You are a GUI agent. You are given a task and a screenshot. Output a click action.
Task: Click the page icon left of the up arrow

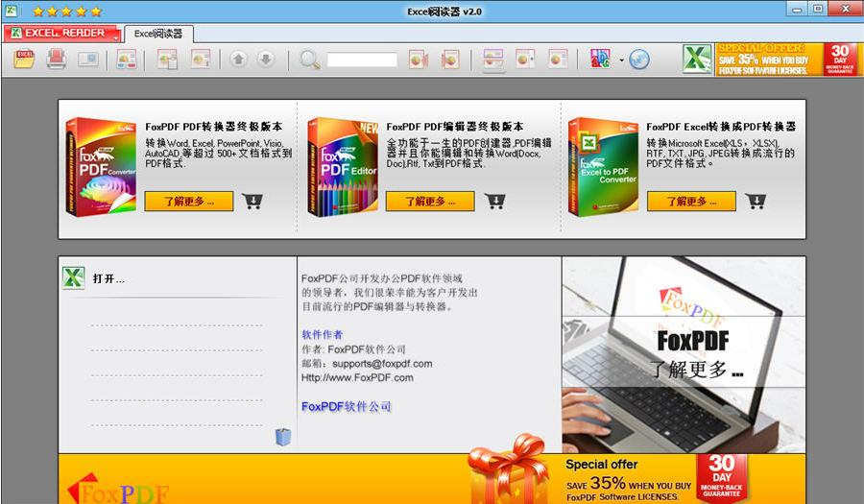click(x=200, y=60)
